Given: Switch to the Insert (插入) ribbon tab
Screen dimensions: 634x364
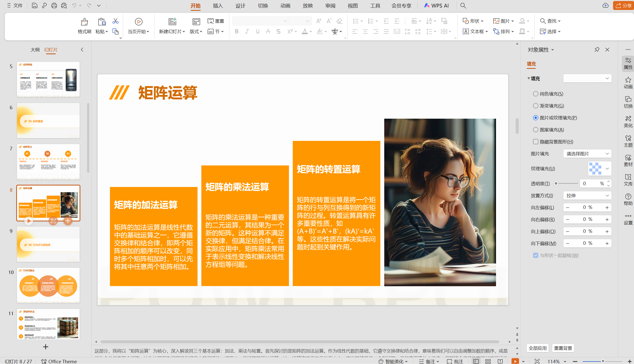Looking at the screenshot, I should coord(218,5).
